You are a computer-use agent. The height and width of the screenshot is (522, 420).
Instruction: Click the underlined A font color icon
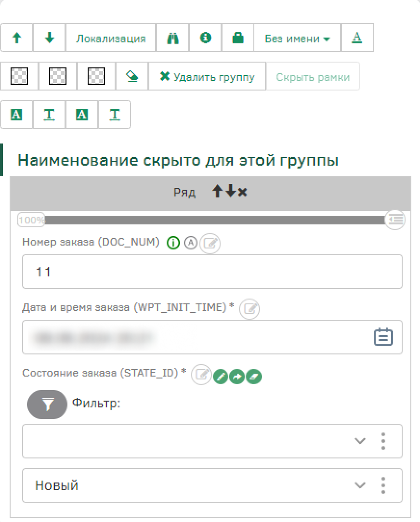tap(357, 39)
